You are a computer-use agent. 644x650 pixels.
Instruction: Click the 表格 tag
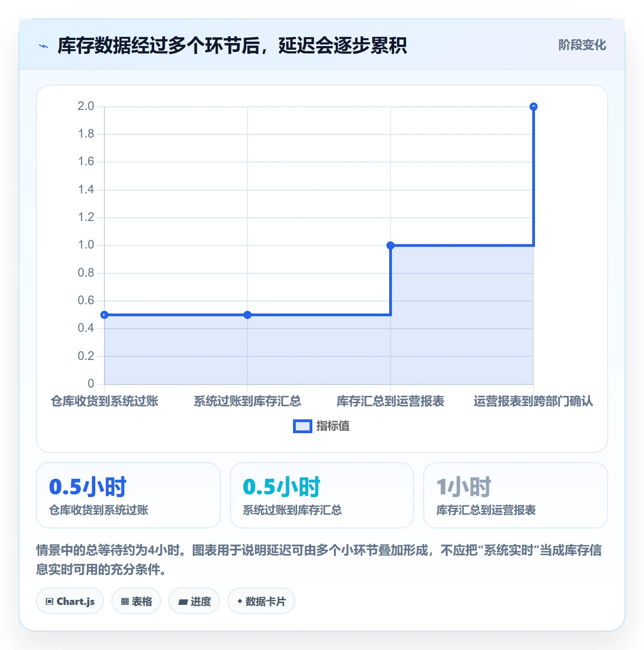pos(136,601)
